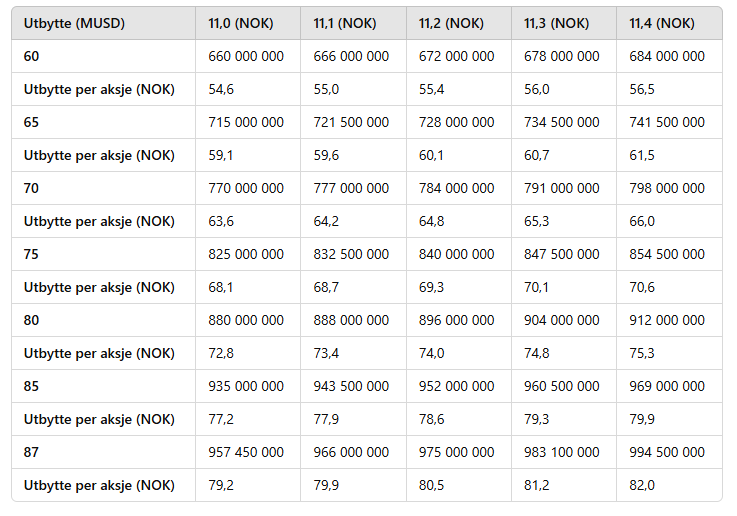The width and height of the screenshot is (737, 516).
Task: Select cell 983 100 000
Action: click(x=562, y=452)
